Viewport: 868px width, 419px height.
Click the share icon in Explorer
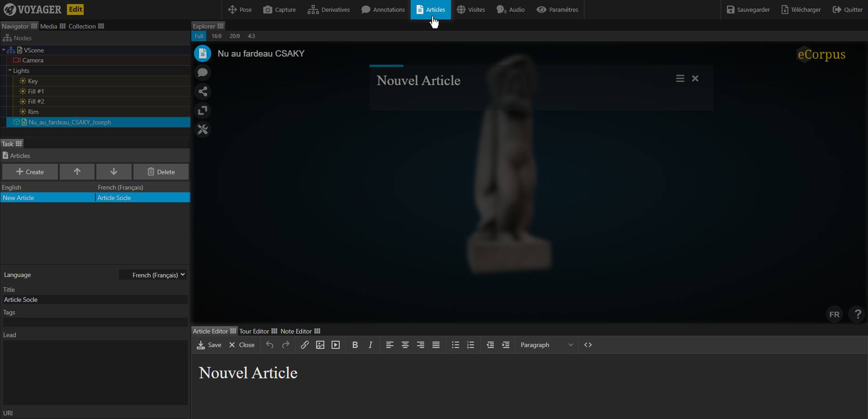(x=203, y=91)
